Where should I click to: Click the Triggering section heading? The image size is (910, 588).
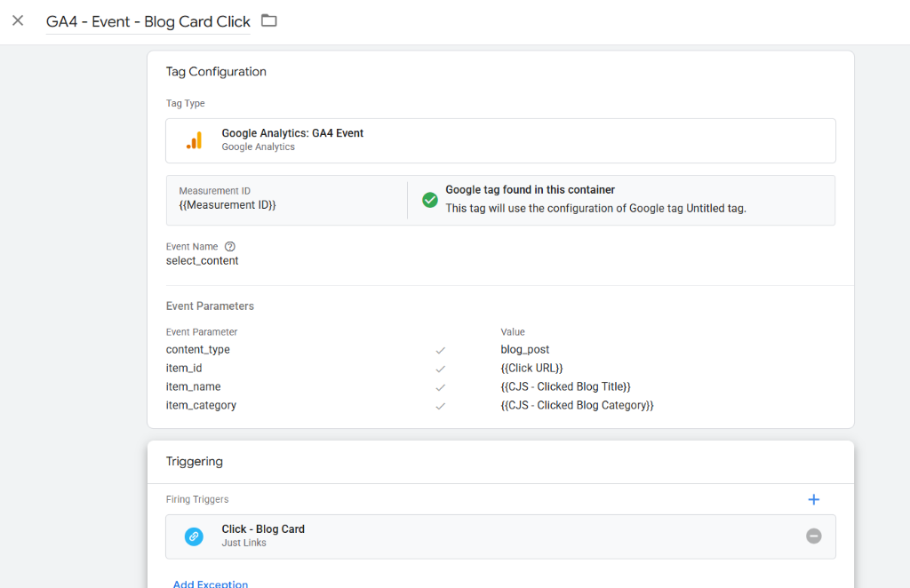(195, 461)
